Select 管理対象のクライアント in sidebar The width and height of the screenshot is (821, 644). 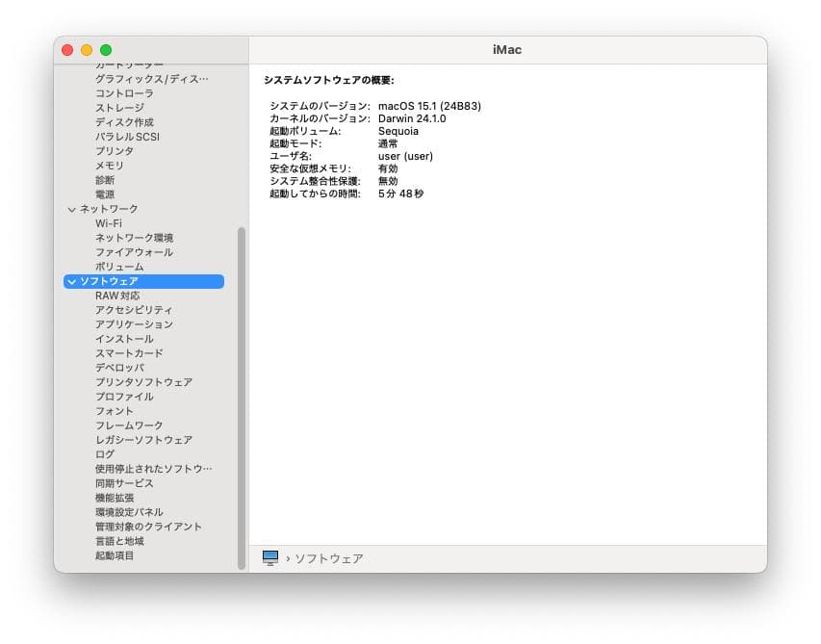(148, 527)
